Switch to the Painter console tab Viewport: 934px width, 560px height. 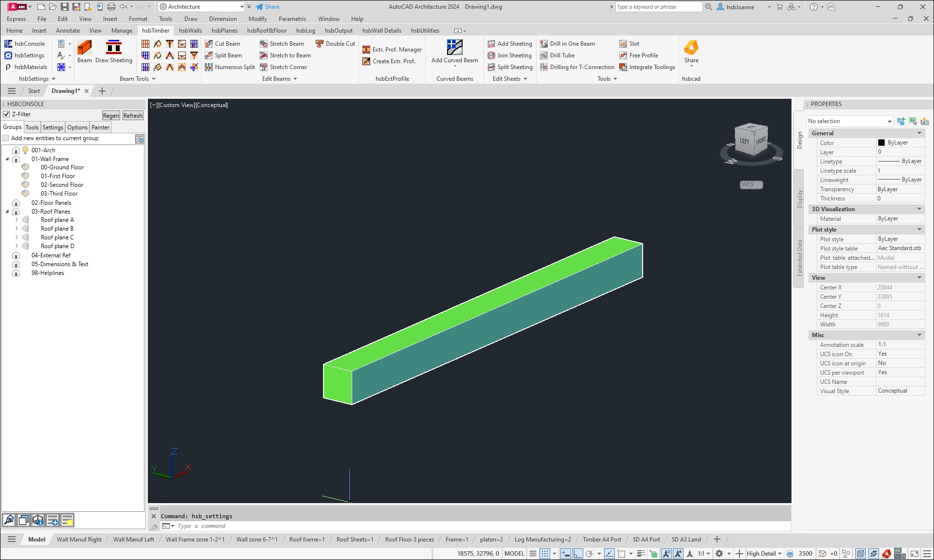[x=100, y=127]
